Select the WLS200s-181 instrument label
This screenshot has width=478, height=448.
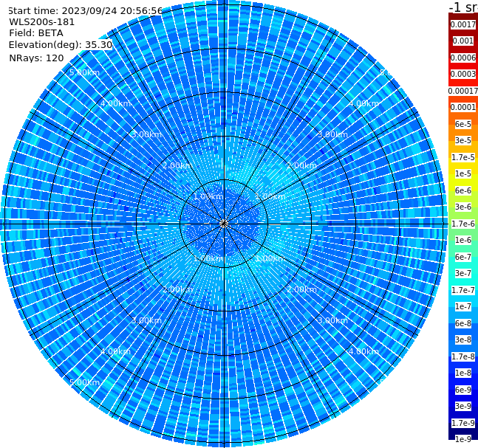[x=42, y=22]
